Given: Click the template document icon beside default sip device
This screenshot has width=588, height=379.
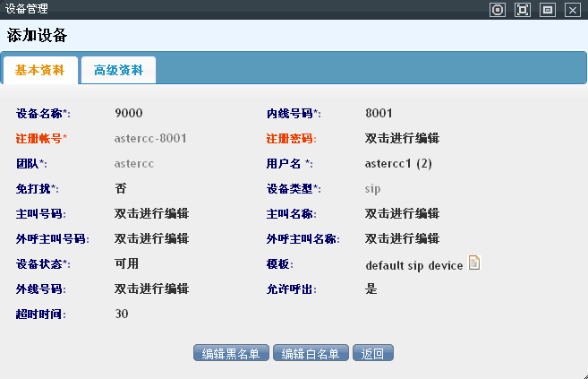Looking at the screenshot, I should pos(475,263).
